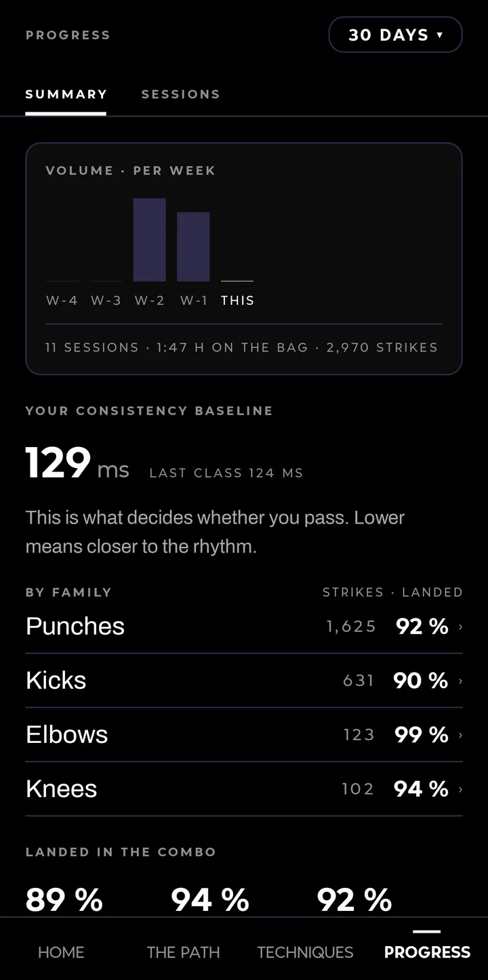Viewport: 488px width, 980px height.
Task: Select the SUMMARY tab
Action: [66, 94]
